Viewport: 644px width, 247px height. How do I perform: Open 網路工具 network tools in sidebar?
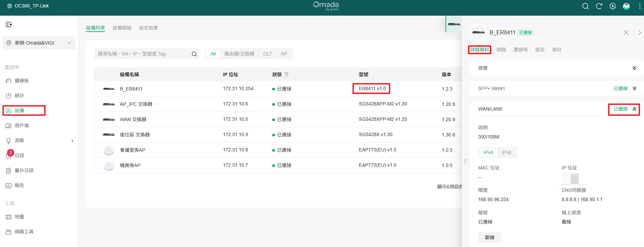point(24,232)
